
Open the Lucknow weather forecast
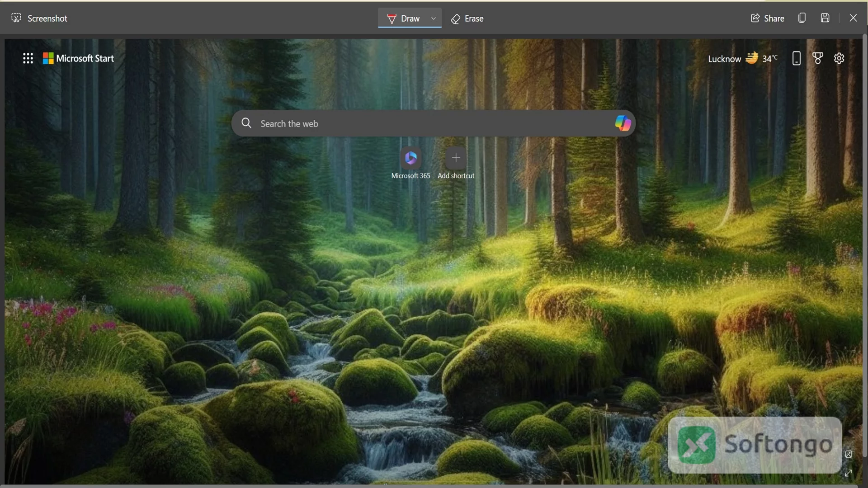(742, 59)
